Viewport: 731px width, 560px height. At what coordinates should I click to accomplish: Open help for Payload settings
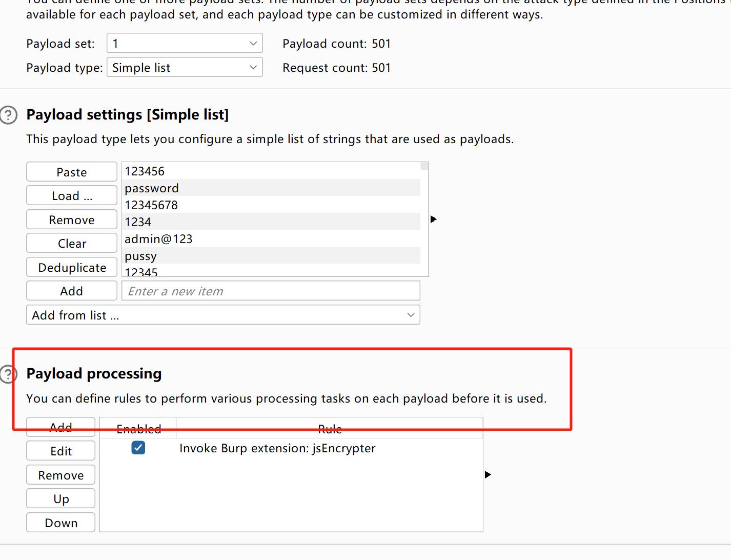click(8, 115)
